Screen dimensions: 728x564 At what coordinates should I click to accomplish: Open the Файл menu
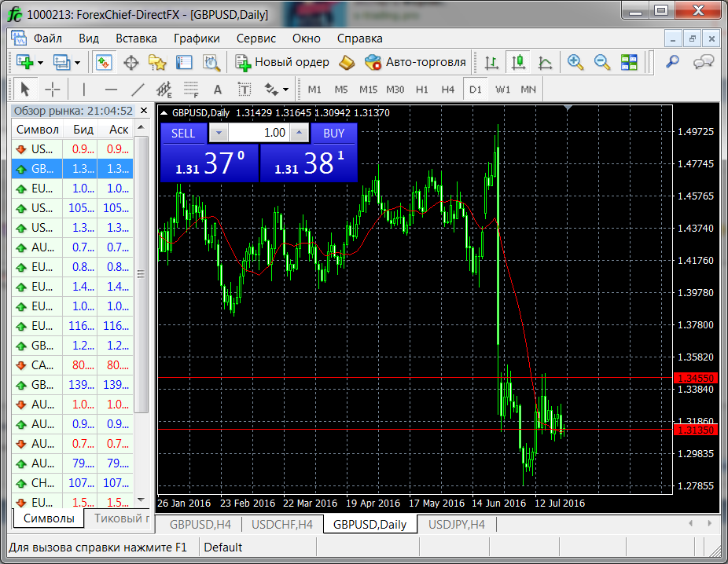click(48, 38)
